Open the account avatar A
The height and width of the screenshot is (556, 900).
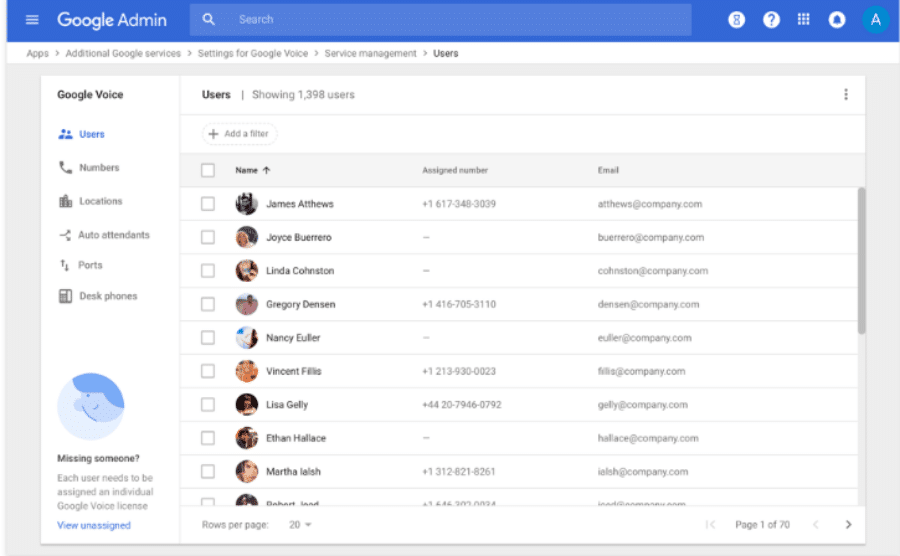(875, 20)
